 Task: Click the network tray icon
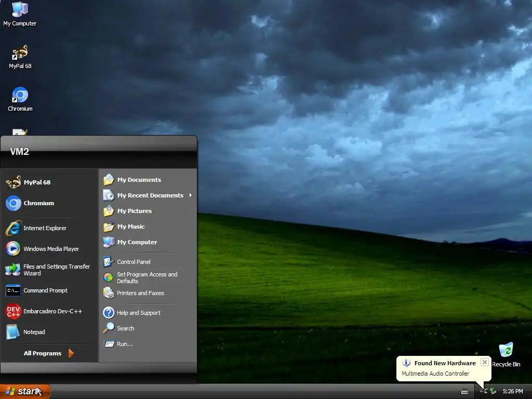[x=484, y=391]
